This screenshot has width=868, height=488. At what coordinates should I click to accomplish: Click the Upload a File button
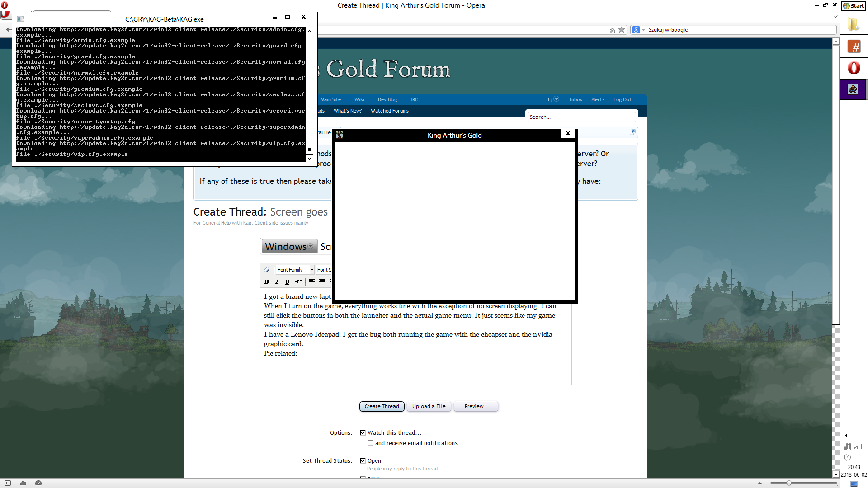[x=429, y=406]
